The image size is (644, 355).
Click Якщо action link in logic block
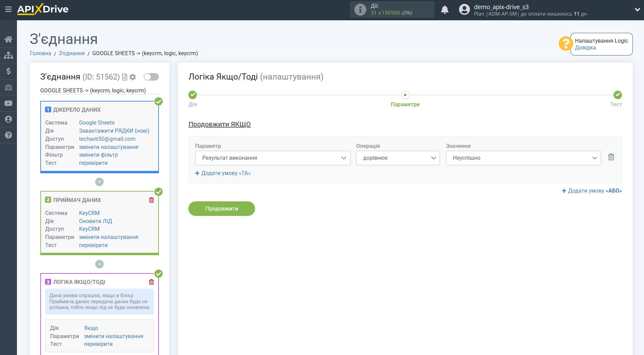(91, 328)
